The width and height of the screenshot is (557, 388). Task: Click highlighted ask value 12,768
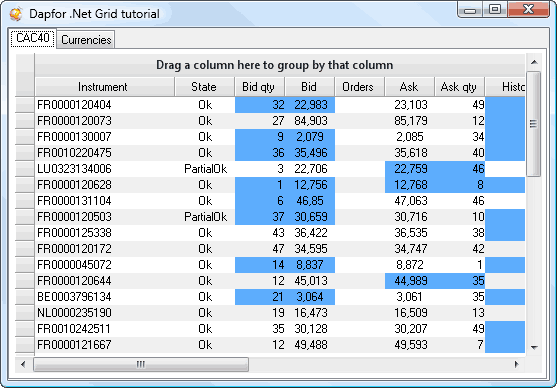(x=411, y=185)
